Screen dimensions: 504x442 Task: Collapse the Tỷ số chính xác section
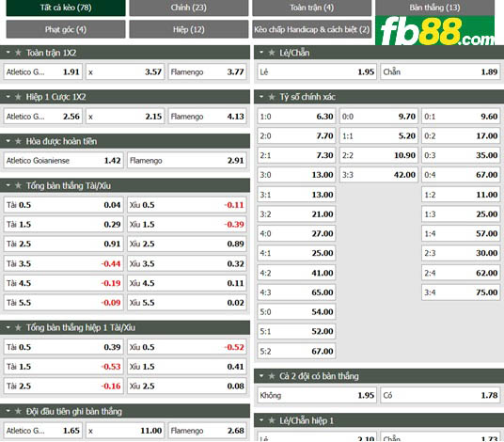[x=261, y=97]
